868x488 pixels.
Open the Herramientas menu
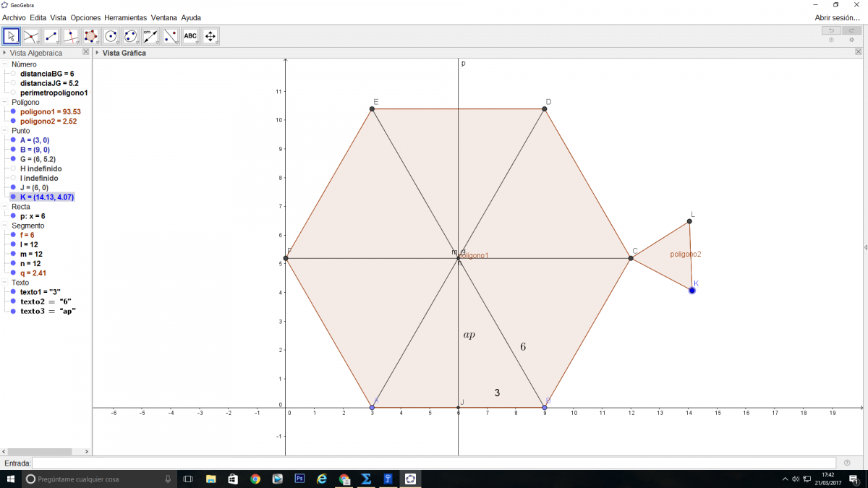pyautogui.click(x=125, y=17)
